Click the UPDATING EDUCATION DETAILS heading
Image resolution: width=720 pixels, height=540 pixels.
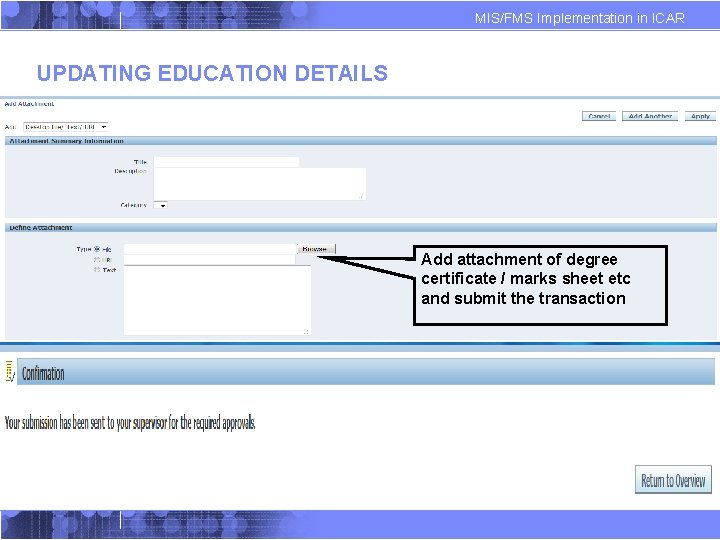tap(212, 73)
